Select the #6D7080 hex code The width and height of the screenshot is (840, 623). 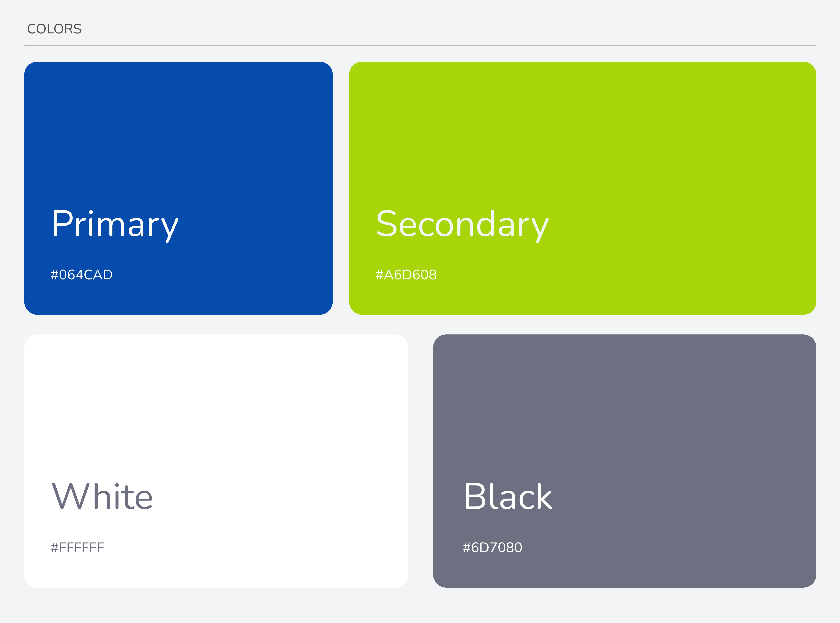pyautogui.click(x=493, y=547)
